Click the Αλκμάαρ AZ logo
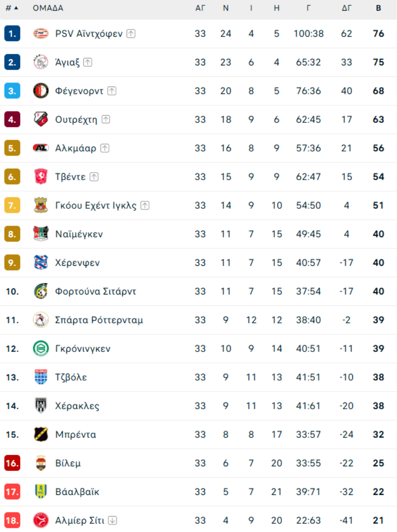 tap(41, 148)
